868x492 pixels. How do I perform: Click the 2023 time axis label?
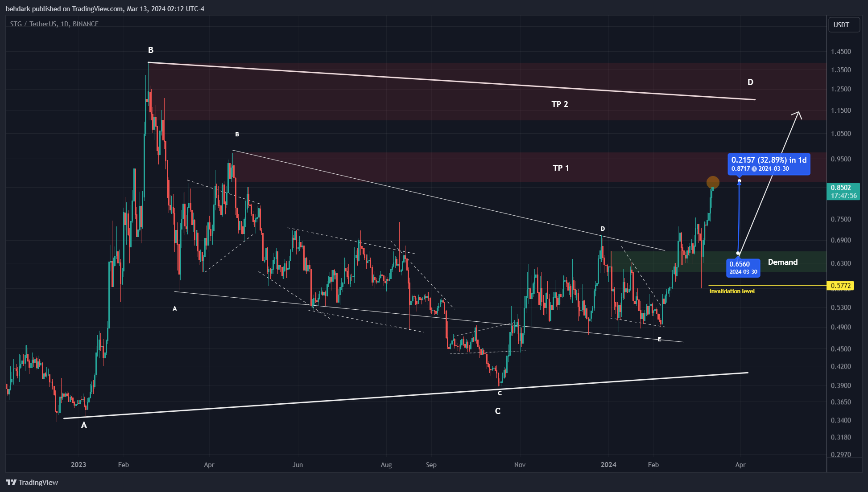pos(79,465)
